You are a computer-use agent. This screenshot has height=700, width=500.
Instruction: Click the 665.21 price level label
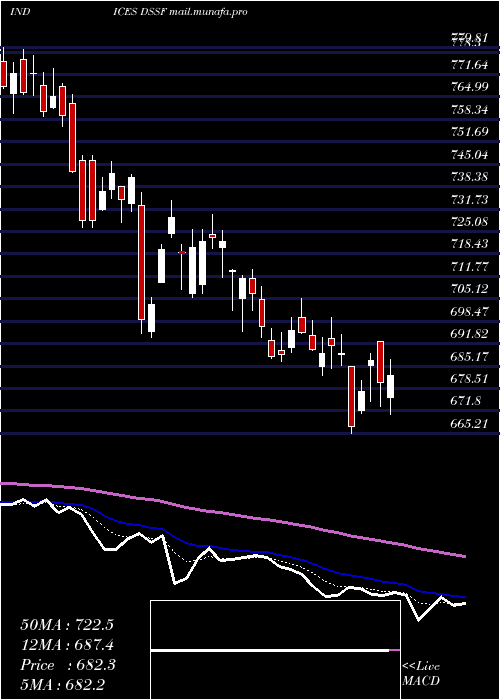(x=469, y=424)
